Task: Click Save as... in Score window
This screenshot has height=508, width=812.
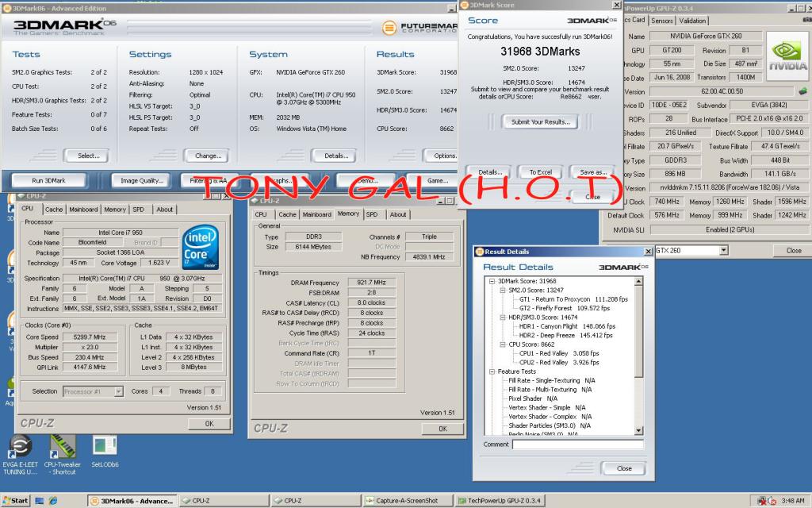Action: tap(593, 172)
